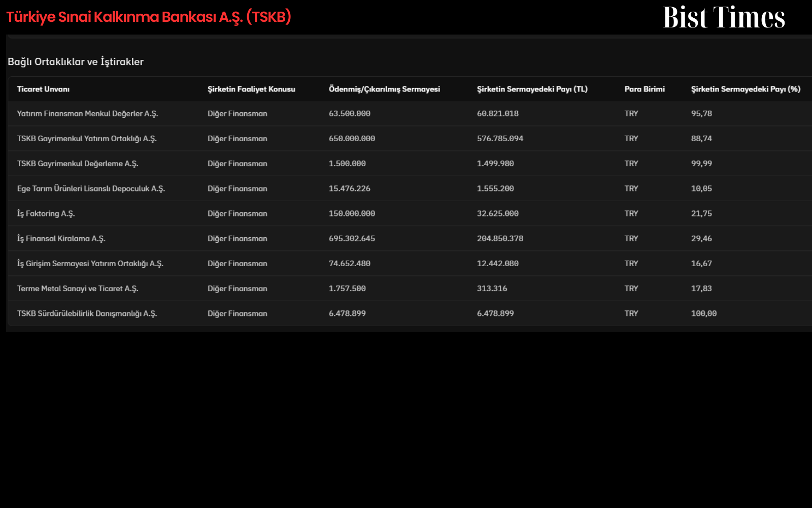Viewport: 812px width, 508px height.
Task: Click the Şirketin Sermayedeki Payı (%) header
Action: [x=746, y=89]
